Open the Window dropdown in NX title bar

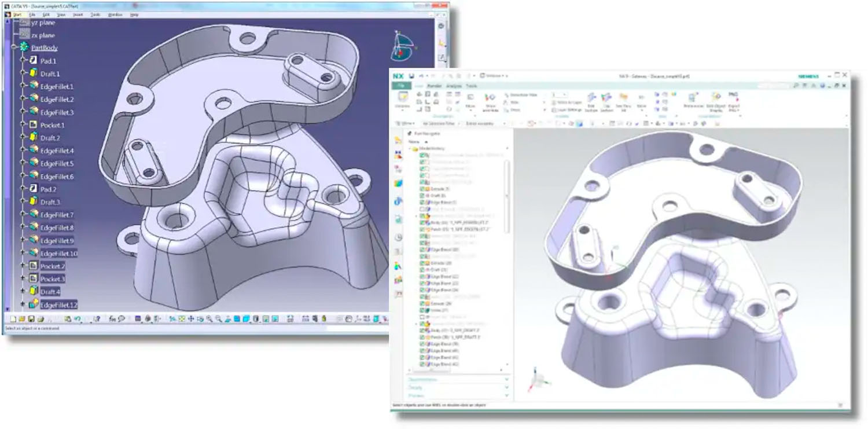tap(493, 76)
